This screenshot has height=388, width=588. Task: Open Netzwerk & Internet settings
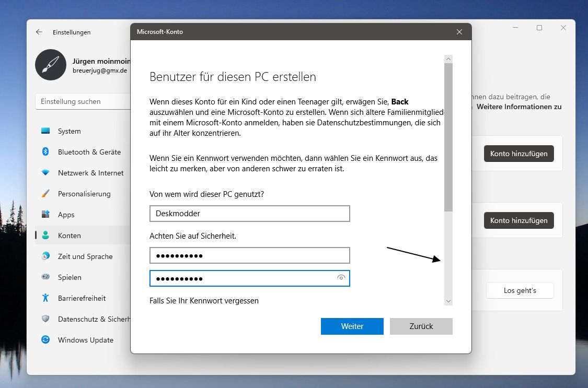click(83, 173)
